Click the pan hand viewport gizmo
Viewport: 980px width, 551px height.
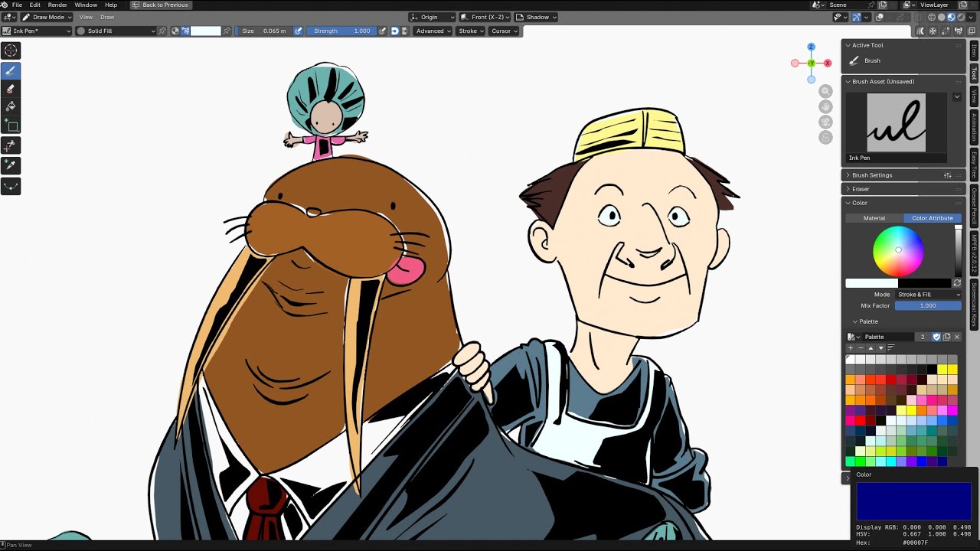(825, 106)
